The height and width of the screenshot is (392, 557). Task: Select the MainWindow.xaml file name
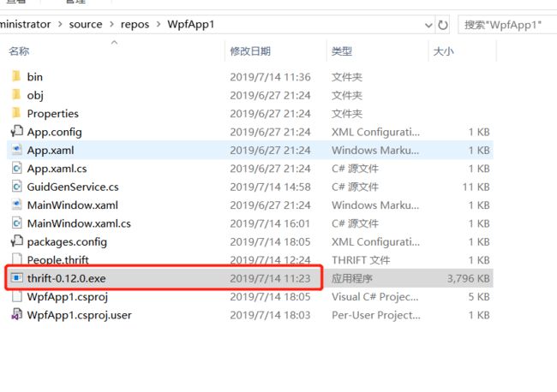73,205
